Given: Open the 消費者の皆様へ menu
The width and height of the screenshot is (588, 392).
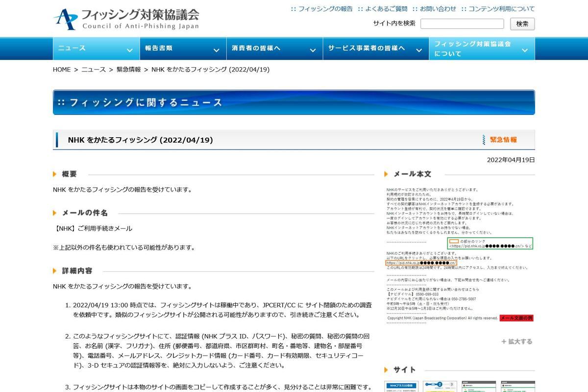Looking at the screenshot, I should point(274,49).
